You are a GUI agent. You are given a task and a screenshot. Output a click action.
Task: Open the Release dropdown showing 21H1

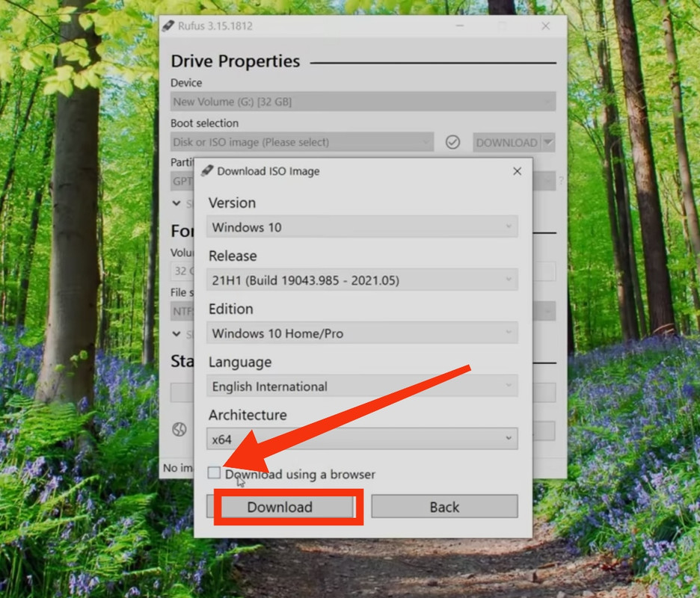pos(362,280)
